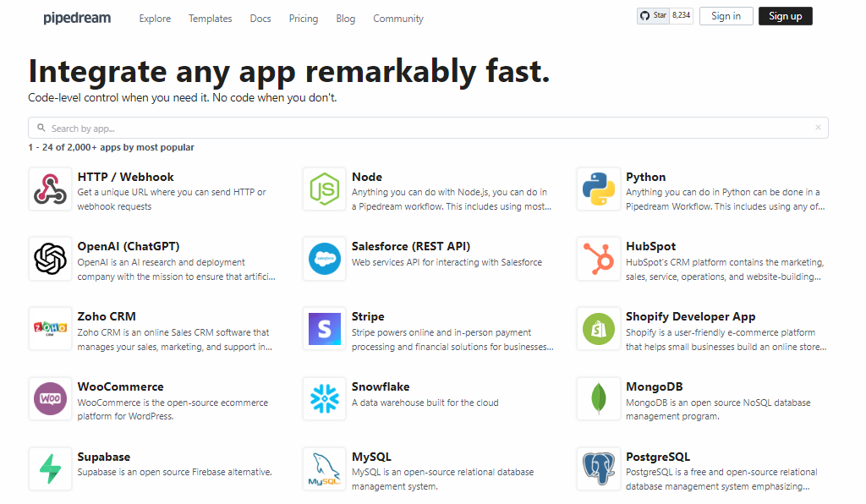Click the Node.js hexagon icon
Screen dimensions: 866x504
pos(324,189)
